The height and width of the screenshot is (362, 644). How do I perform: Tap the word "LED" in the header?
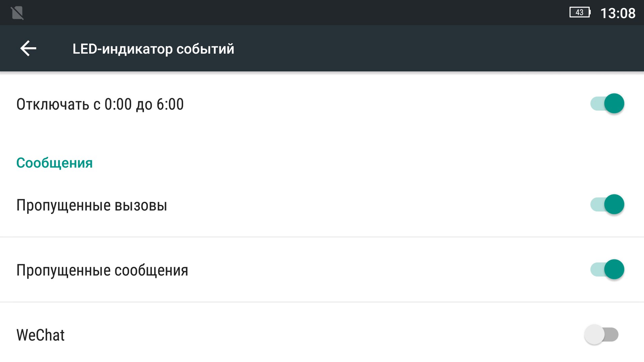[85, 49]
